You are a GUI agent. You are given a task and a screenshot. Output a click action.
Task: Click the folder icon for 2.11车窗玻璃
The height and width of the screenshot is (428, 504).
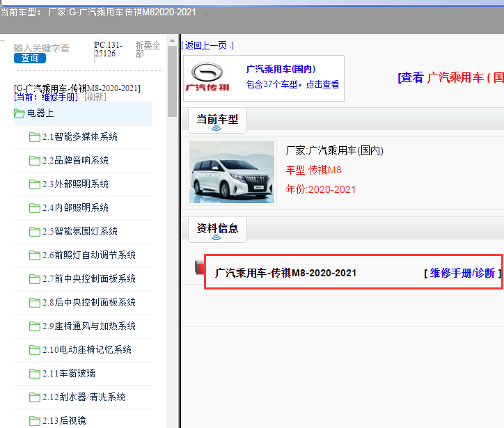pos(35,374)
